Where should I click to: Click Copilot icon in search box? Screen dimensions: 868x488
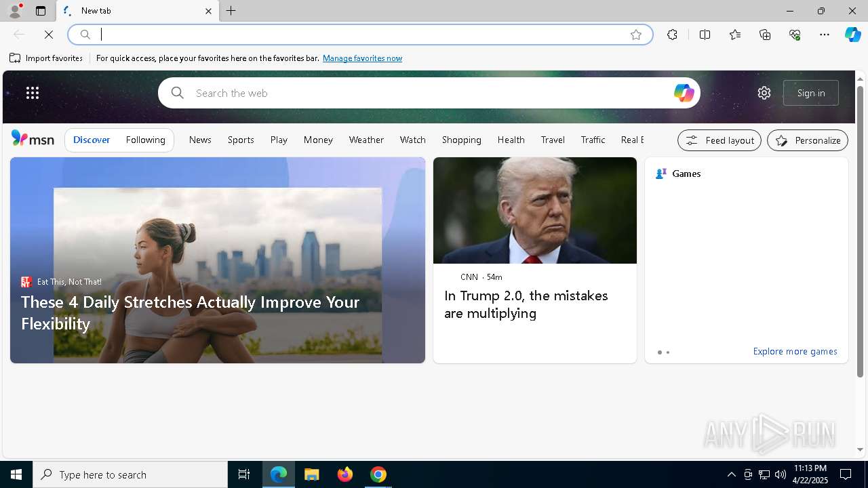point(684,93)
